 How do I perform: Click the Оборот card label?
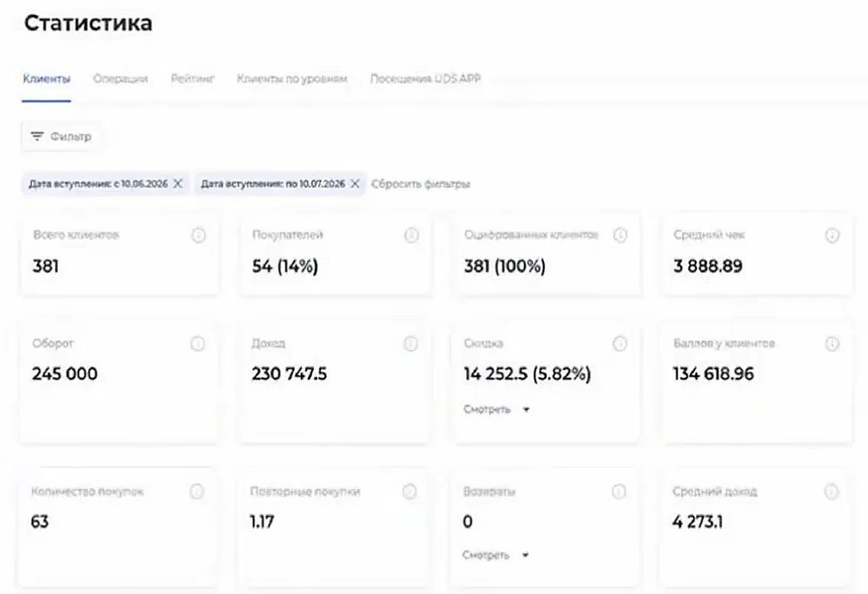[x=53, y=343]
